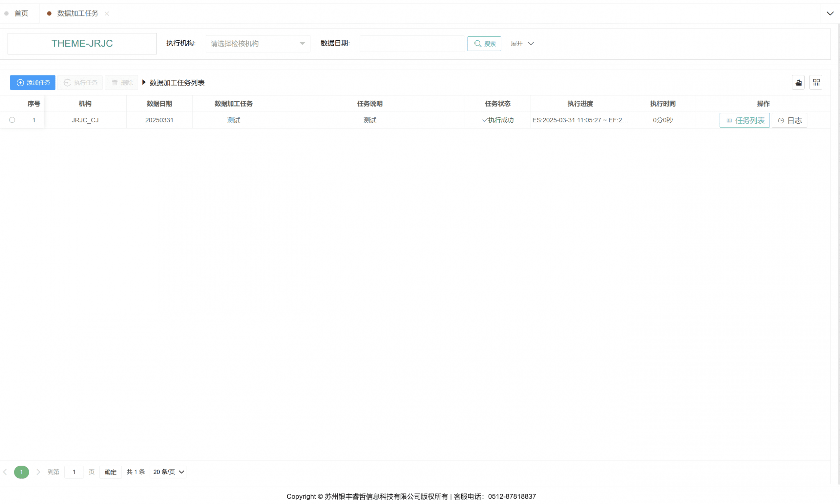Click the page number jump input
The image size is (840, 504).
(x=74, y=472)
